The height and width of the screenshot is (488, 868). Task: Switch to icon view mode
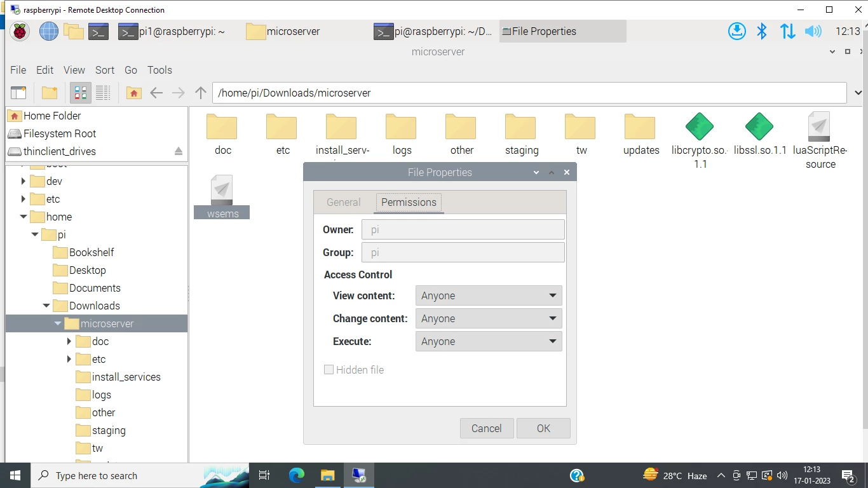tap(81, 93)
